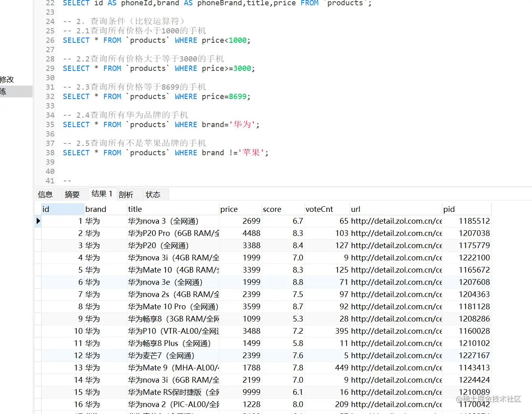Click the voteCnt column header
The height and width of the screenshot is (414, 532).
(327, 209)
